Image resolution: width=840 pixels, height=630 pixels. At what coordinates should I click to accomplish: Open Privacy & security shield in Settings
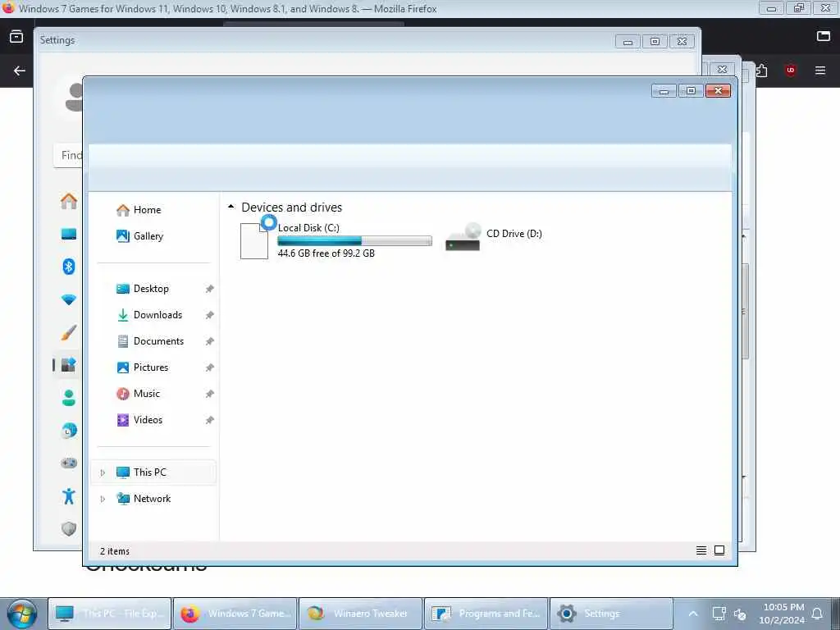coord(69,529)
